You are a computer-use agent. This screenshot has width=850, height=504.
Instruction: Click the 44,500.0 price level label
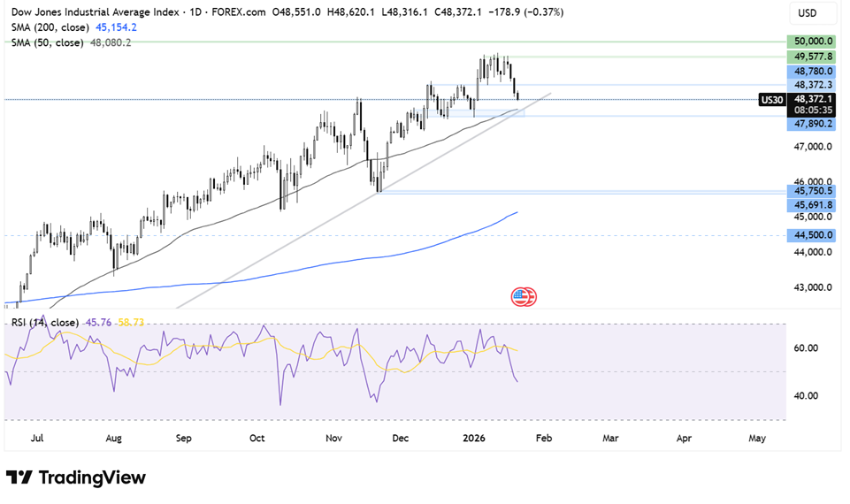click(811, 235)
